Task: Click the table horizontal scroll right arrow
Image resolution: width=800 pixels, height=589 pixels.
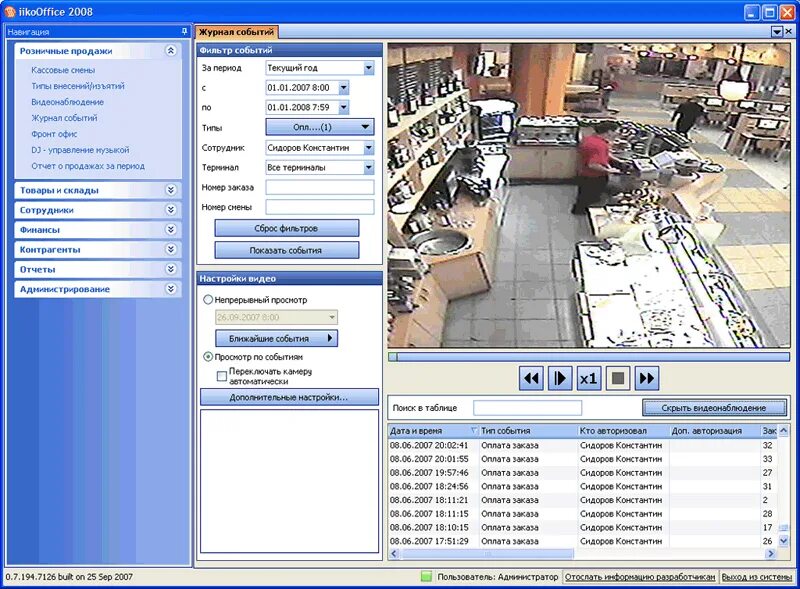Action: 771,553
